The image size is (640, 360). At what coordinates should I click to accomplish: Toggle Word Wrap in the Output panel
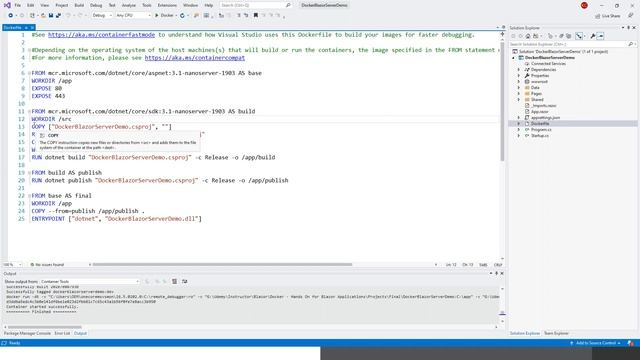pyautogui.click(x=184, y=281)
